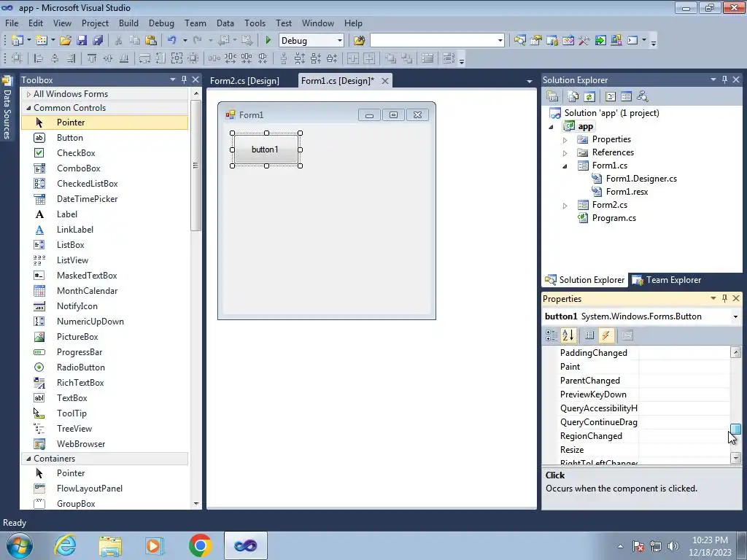Open the button1 object selector dropdown
Image resolution: width=747 pixels, height=560 pixels.
[x=735, y=316]
